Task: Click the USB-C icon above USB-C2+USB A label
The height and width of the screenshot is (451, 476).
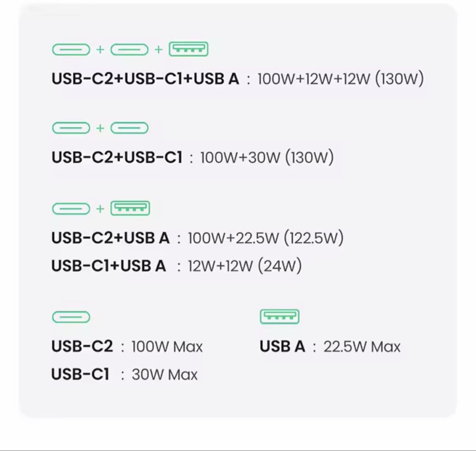Action: tap(71, 208)
